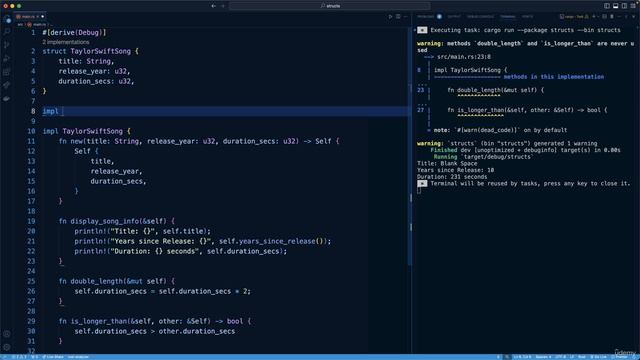Click 'struct TaylorSwiftSong {' on line 2
Viewport: 640px width, 360px height.
point(91,51)
